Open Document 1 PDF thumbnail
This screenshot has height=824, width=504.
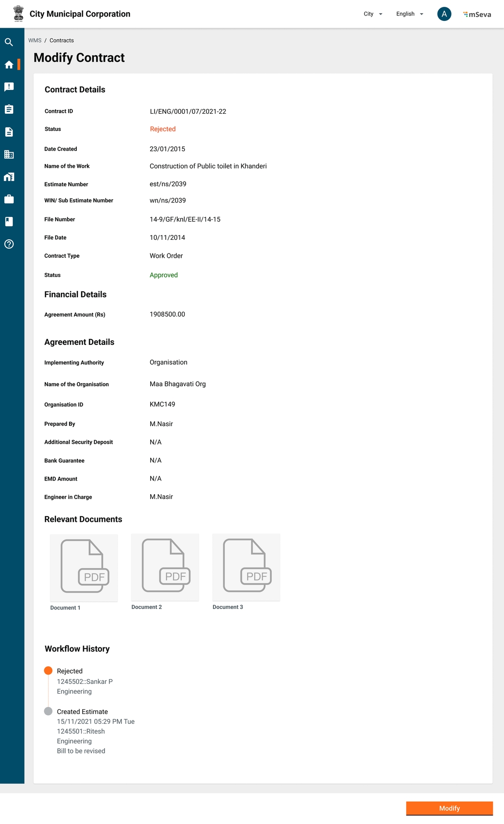(84, 567)
